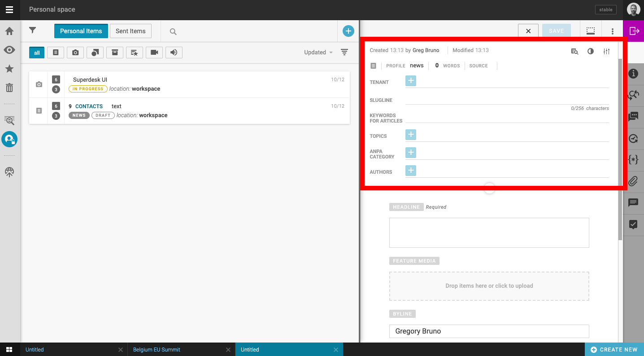The width and height of the screenshot is (644, 356).
Task: Click the SAVE button
Action: (557, 31)
